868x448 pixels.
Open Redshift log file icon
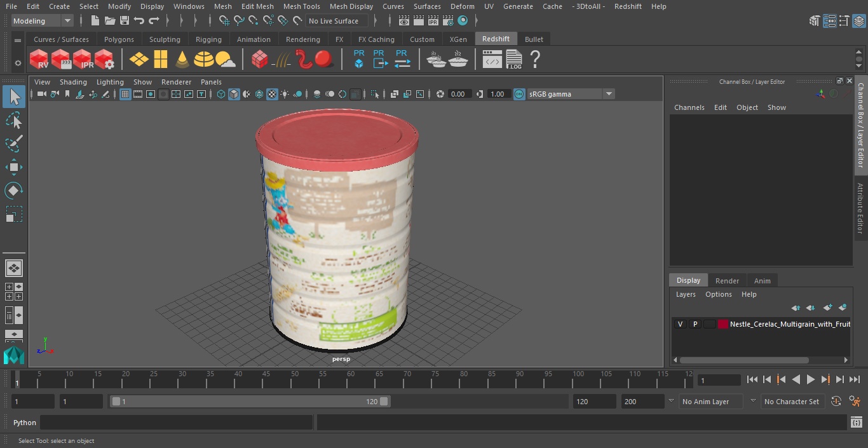514,60
